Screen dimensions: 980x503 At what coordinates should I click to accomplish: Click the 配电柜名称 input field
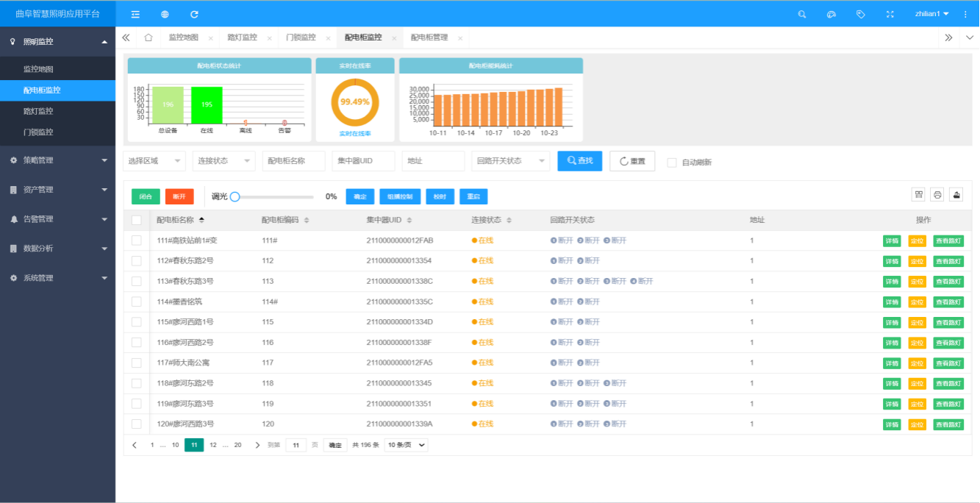tap(293, 161)
